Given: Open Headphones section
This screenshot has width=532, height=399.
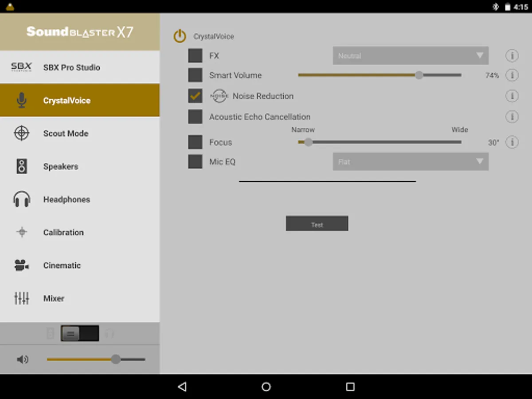Looking at the screenshot, I should tap(80, 199).
